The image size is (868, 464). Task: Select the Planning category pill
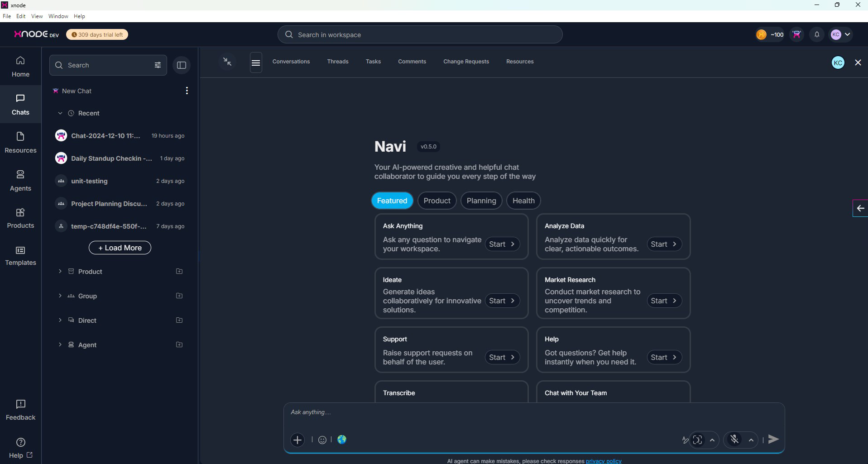pyautogui.click(x=481, y=201)
